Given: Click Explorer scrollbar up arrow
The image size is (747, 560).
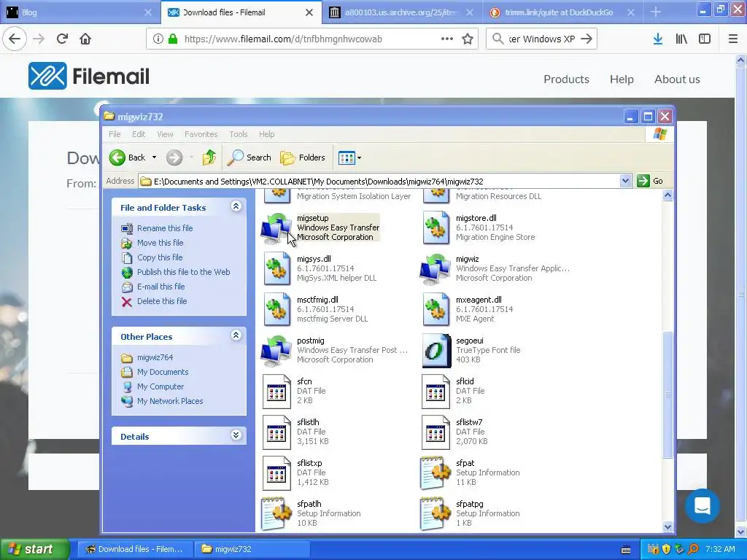Looking at the screenshot, I should pos(667,195).
